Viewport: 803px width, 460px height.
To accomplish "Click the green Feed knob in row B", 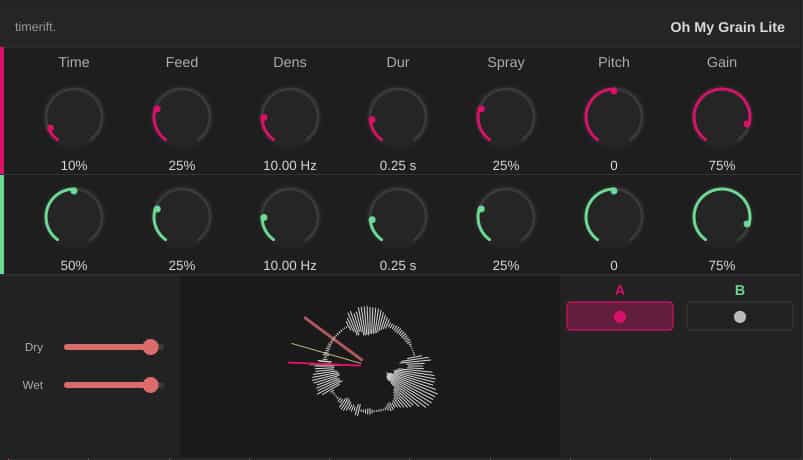I will (182, 217).
